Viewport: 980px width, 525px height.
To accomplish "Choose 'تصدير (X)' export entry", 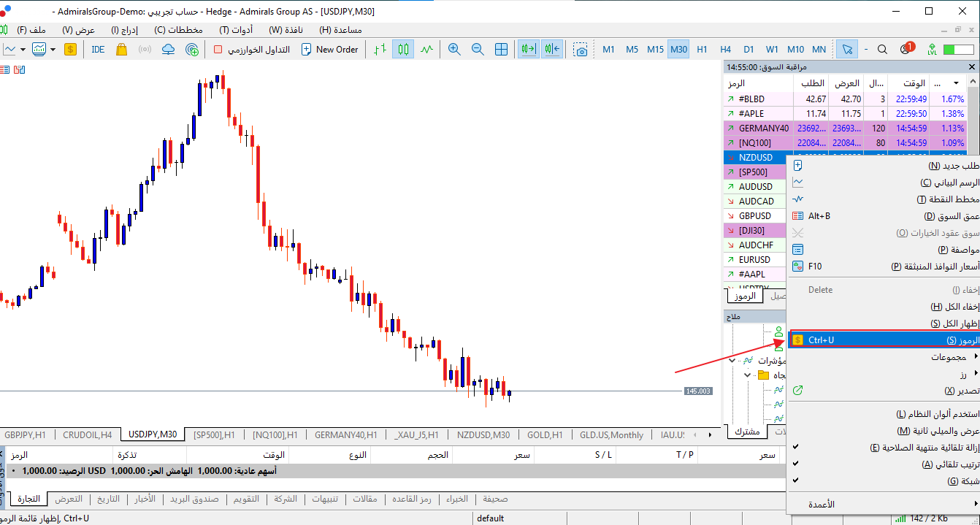I will (884, 391).
